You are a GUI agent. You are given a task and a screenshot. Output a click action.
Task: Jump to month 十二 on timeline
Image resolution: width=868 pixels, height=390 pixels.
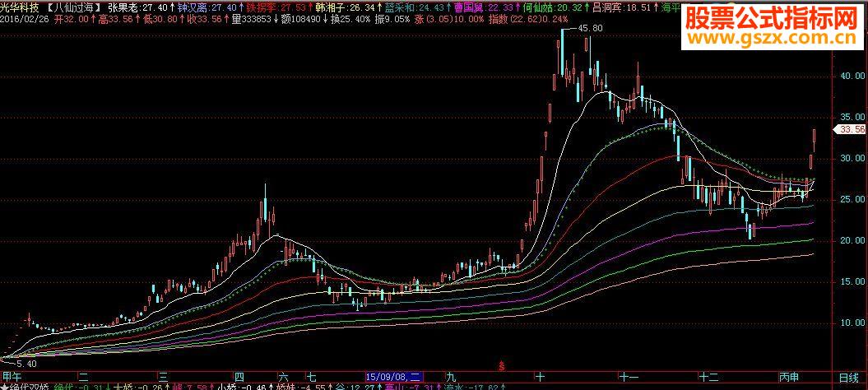click(x=709, y=378)
